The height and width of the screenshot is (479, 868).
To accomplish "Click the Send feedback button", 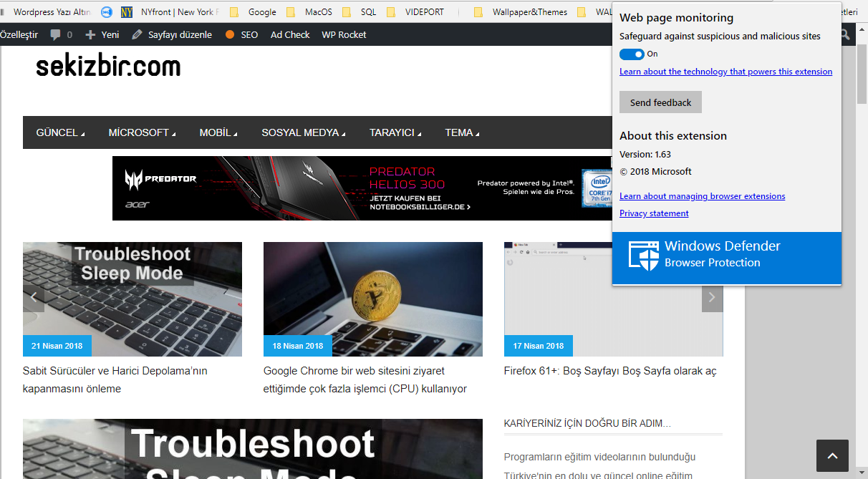I will tap(660, 102).
